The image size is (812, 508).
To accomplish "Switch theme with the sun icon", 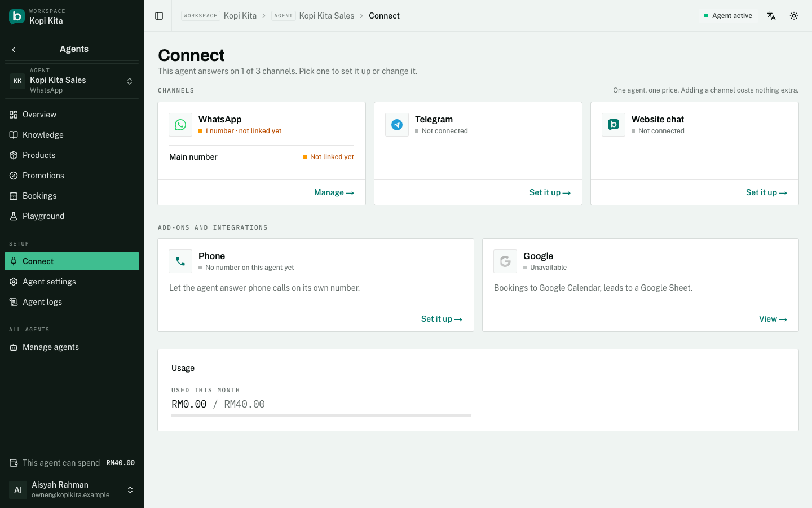I will click(x=794, y=16).
